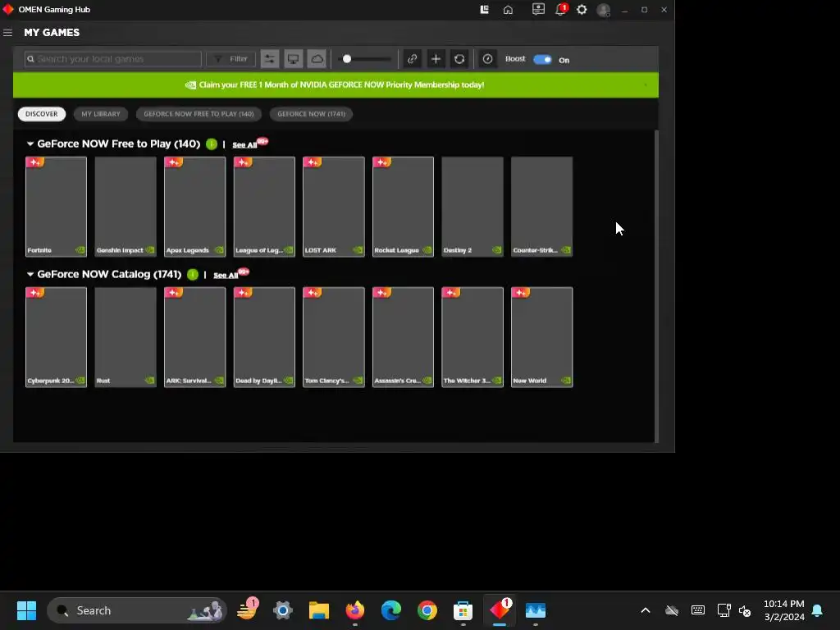Open the ARK: Survival game tile

195,337
